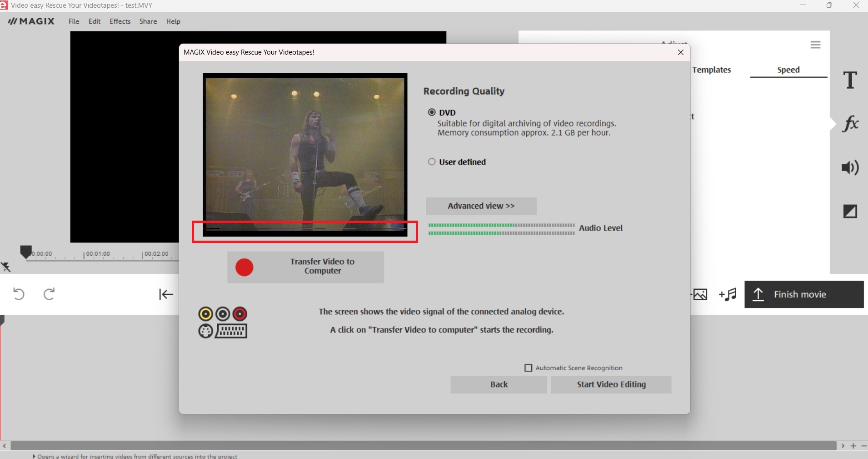Screen dimensions: 868x459
Task: Switch to the Speed tab
Action: tap(788, 70)
